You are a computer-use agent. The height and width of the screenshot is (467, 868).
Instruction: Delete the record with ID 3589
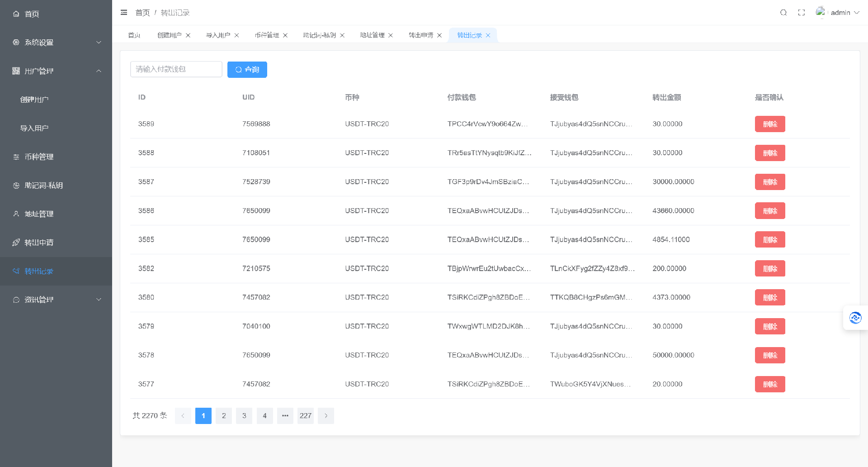(770, 124)
